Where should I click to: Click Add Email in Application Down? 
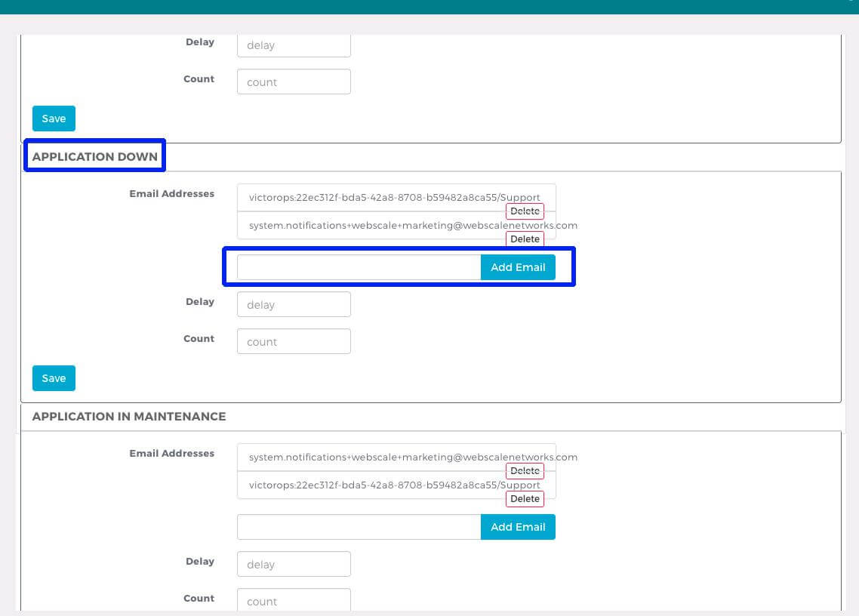[518, 267]
